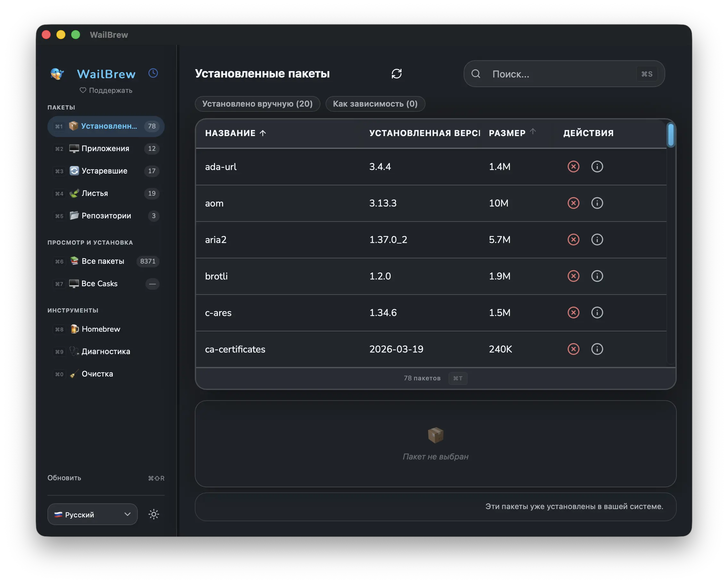This screenshot has height=584, width=728.
Task: Show info for the aom package
Action: [x=597, y=203]
